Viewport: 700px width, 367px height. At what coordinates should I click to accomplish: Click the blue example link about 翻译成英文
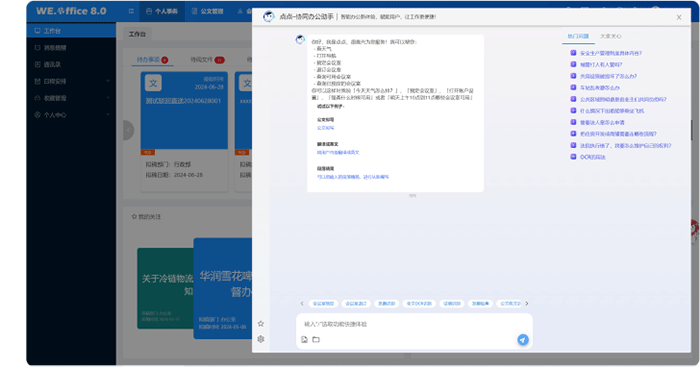pos(338,153)
